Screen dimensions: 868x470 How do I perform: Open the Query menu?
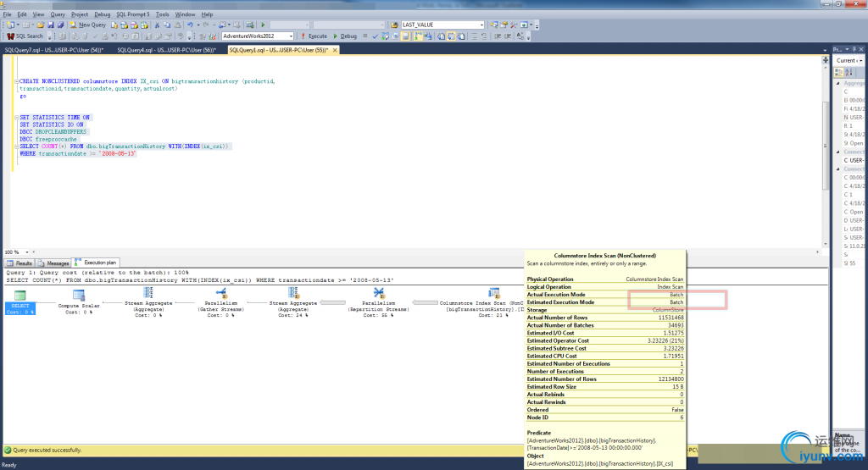(x=58, y=14)
